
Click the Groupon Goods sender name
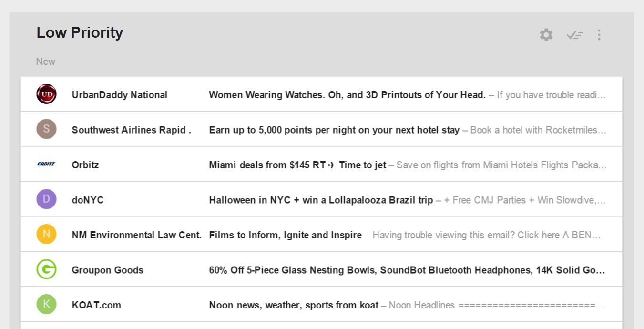[x=107, y=270]
